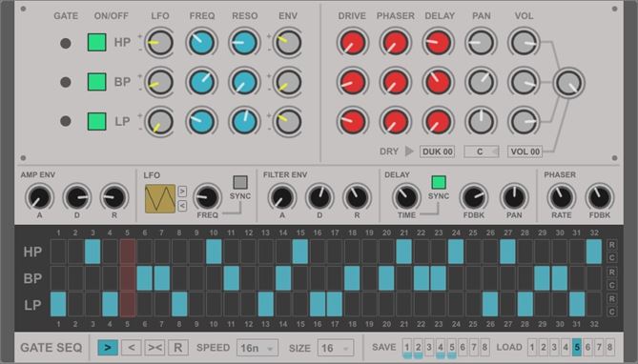Image resolution: width=638 pixels, height=364 pixels.
Task: Click the AMP ENV release R knob
Action: [x=114, y=197]
